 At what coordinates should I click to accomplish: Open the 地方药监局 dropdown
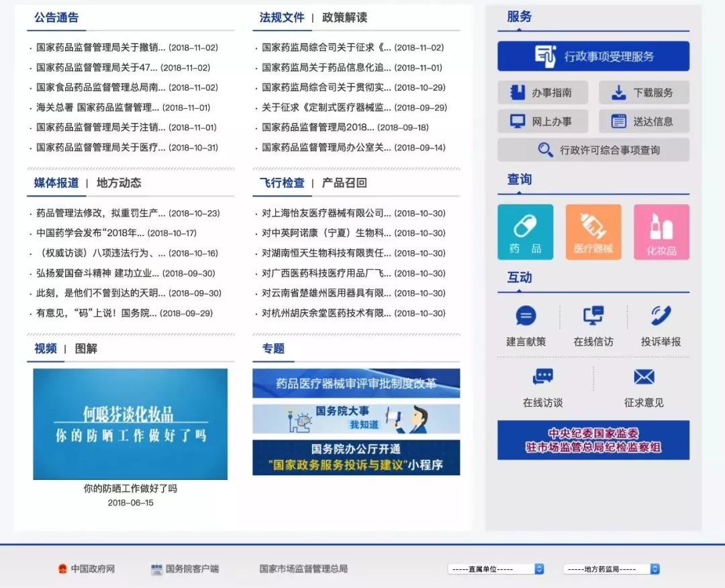click(610, 568)
